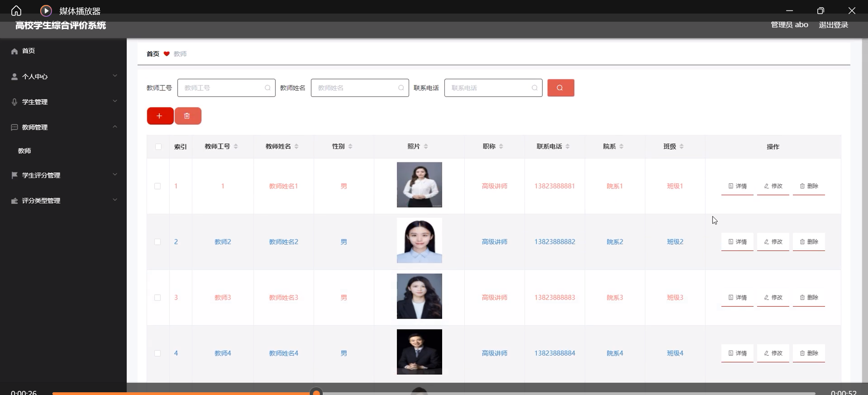868x395 pixels.
Task: Check the 教师4 row checkbox
Action: [x=157, y=353]
